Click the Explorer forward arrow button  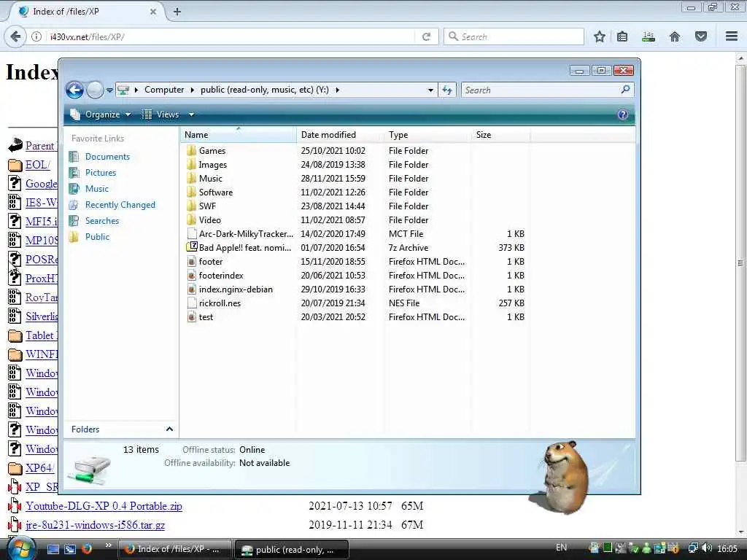[x=95, y=90]
